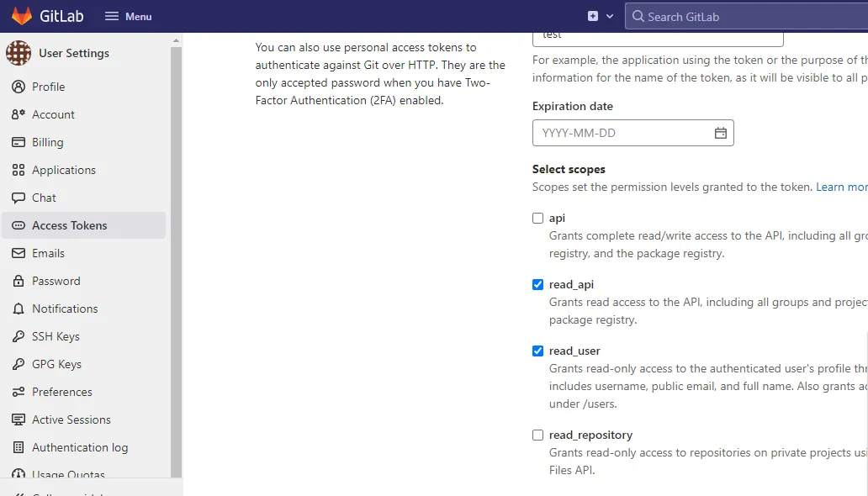Open the hamburger Menu
The width and height of the screenshot is (868, 496).
pos(129,17)
